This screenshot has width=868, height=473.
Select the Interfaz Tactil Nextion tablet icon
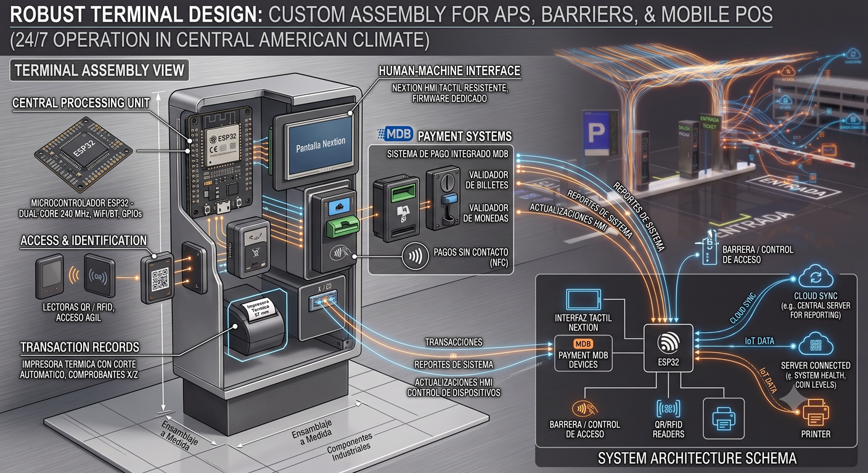[583, 300]
